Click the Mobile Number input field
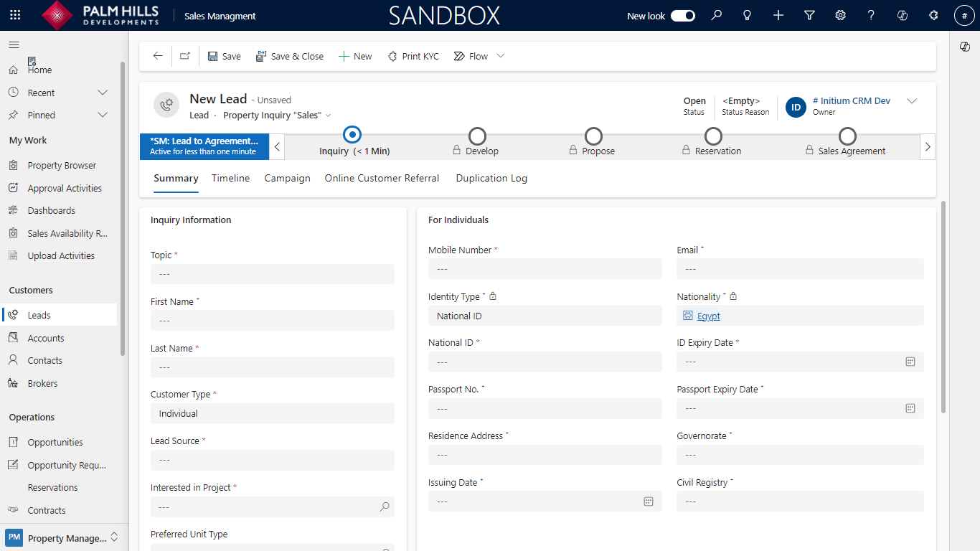 [545, 269]
